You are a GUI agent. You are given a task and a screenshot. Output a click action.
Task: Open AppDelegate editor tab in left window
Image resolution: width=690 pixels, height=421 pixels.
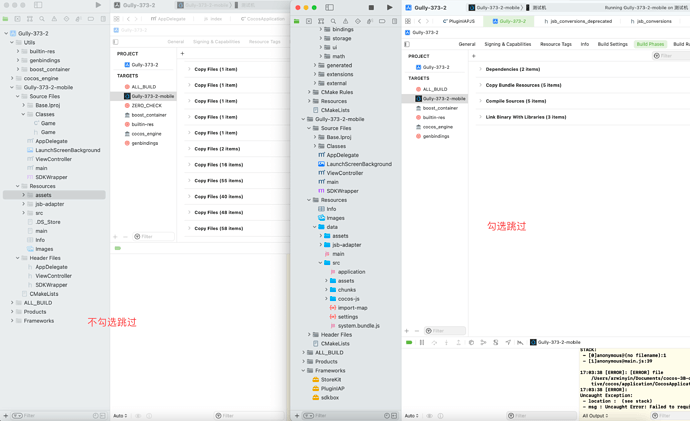[x=168, y=19]
